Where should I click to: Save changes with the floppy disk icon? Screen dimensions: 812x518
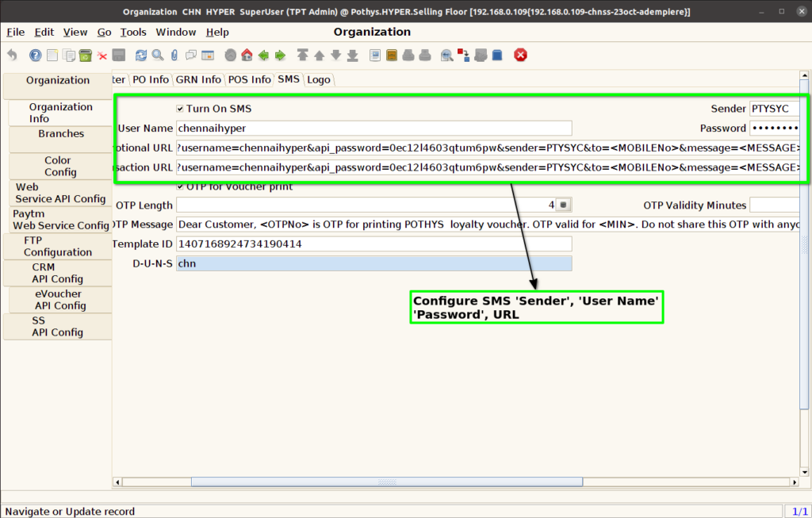pos(119,55)
